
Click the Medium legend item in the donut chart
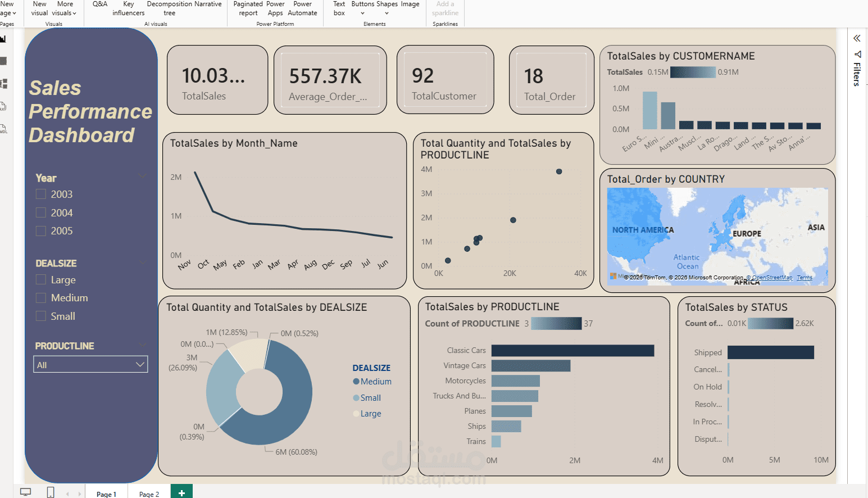pos(372,381)
